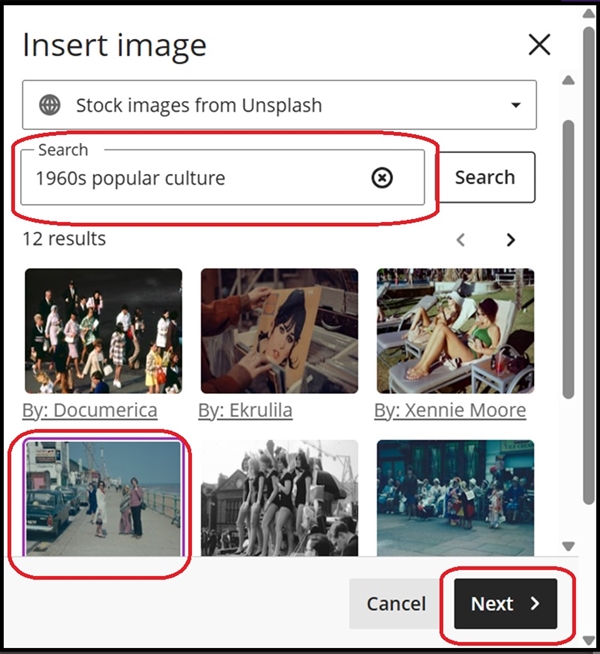Click the Search button
600x654 pixels.
[485, 178]
